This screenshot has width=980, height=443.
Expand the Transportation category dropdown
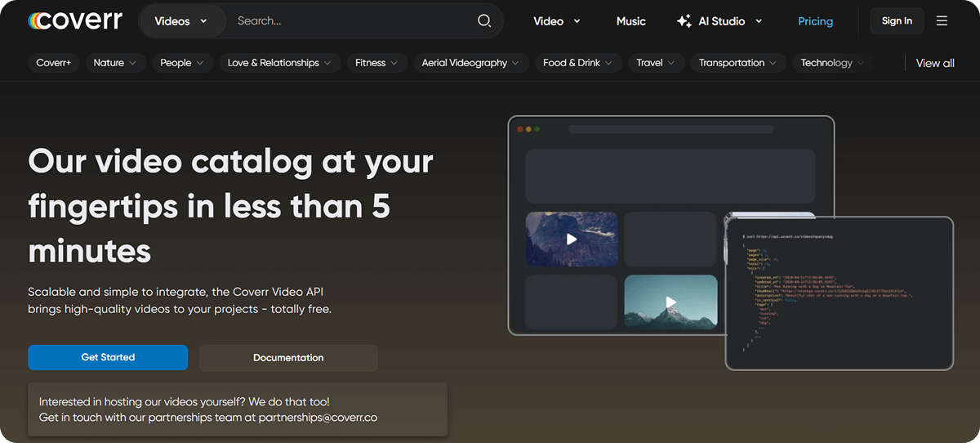click(x=738, y=63)
